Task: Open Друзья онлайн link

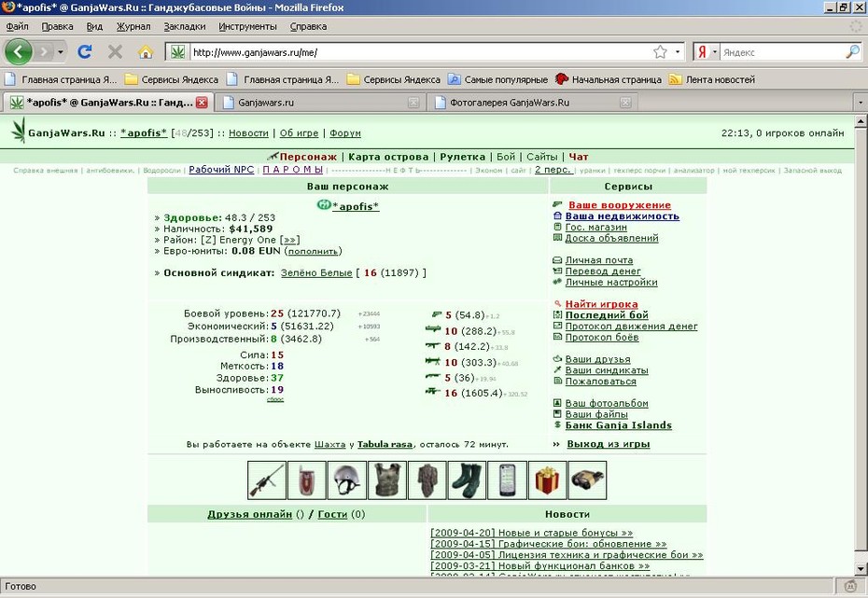Action: tap(249, 514)
